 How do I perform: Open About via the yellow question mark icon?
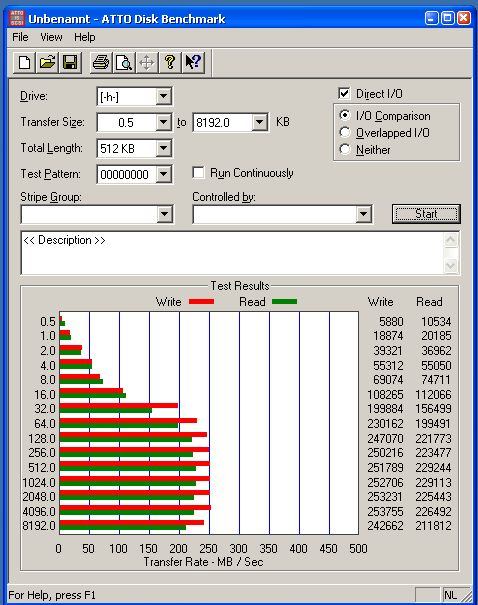point(170,62)
